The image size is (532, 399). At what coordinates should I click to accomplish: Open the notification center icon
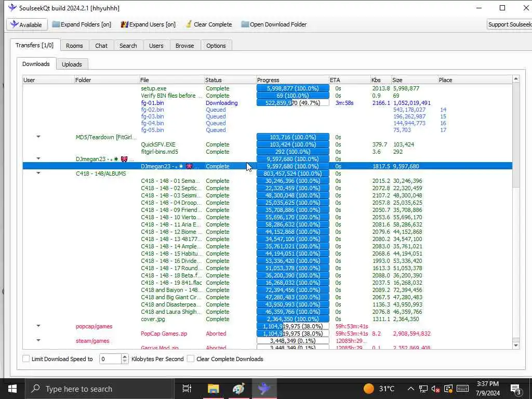pos(516,389)
